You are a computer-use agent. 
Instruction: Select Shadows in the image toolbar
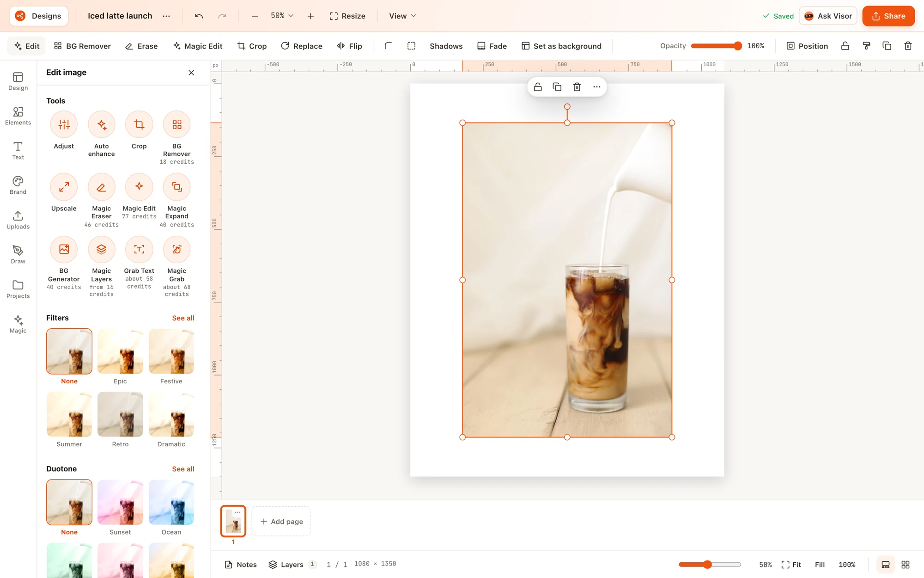446,46
